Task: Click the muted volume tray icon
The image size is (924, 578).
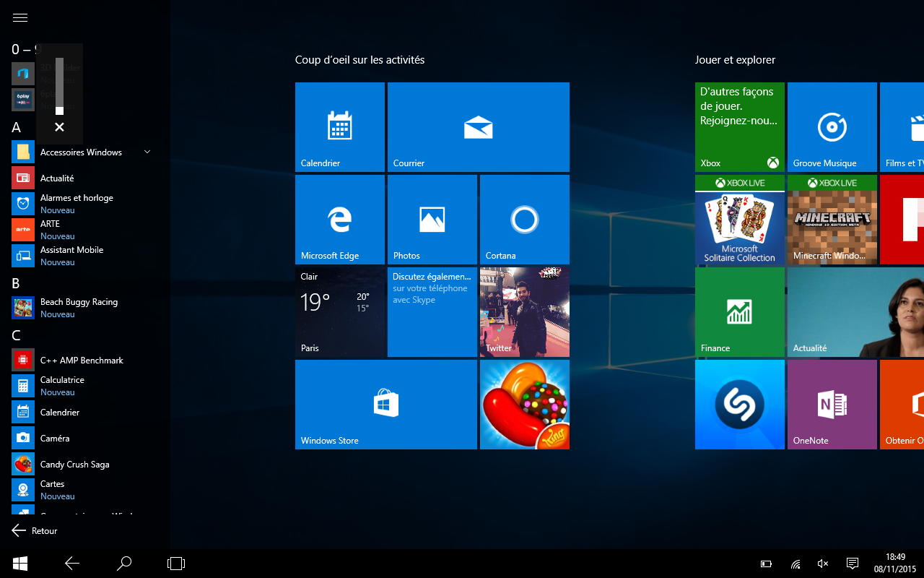Action: coord(823,564)
